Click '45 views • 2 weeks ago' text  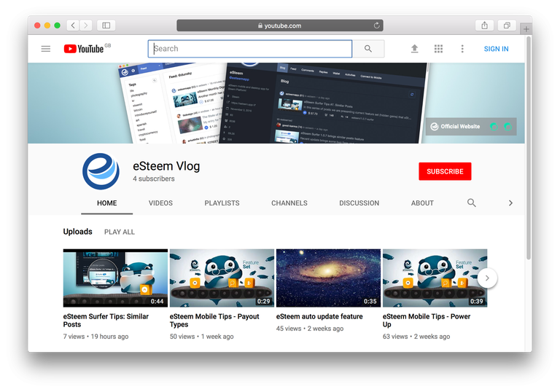click(310, 329)
